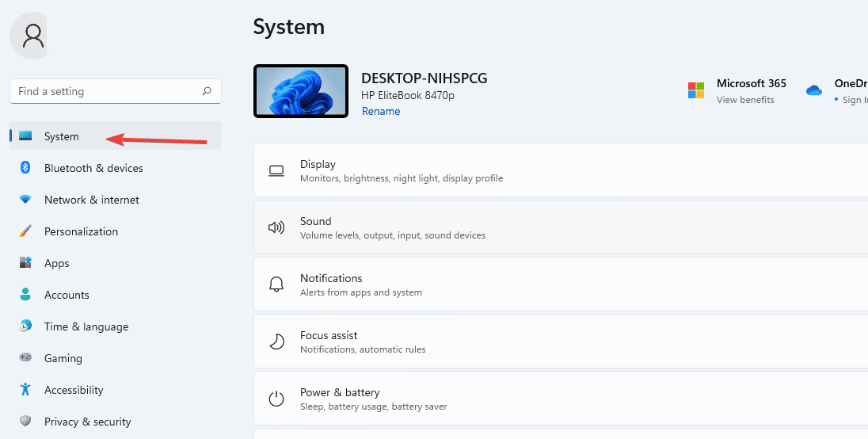This screenshot has width=868, height=439.
Task: Click the System page heading
Action: [289, 27]
